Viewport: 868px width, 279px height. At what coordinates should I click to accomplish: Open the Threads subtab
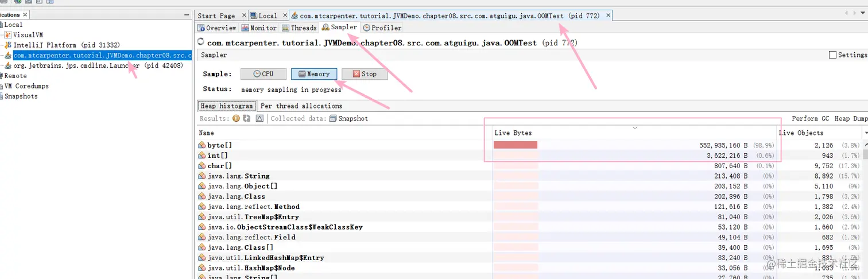click(x=299, y=28)
